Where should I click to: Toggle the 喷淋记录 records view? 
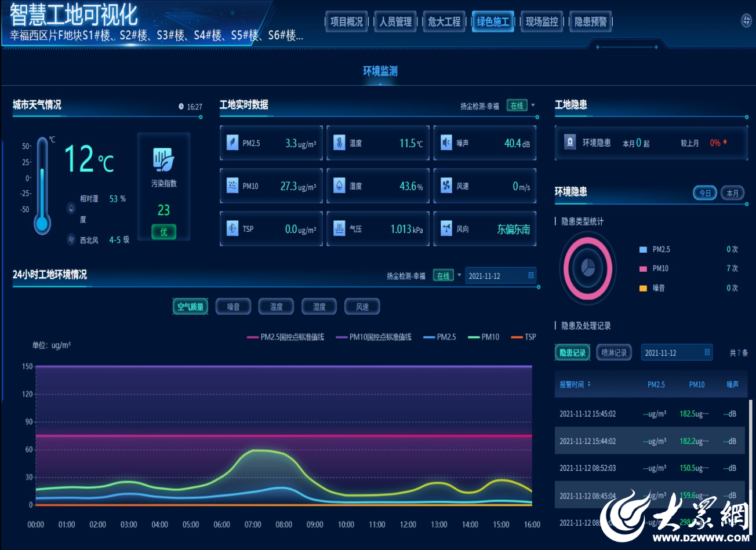point(613,352)
